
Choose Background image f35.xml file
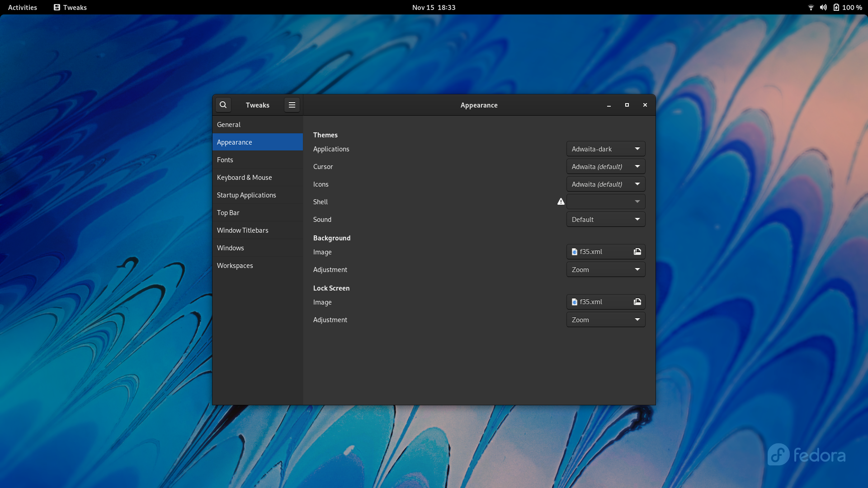606,252
